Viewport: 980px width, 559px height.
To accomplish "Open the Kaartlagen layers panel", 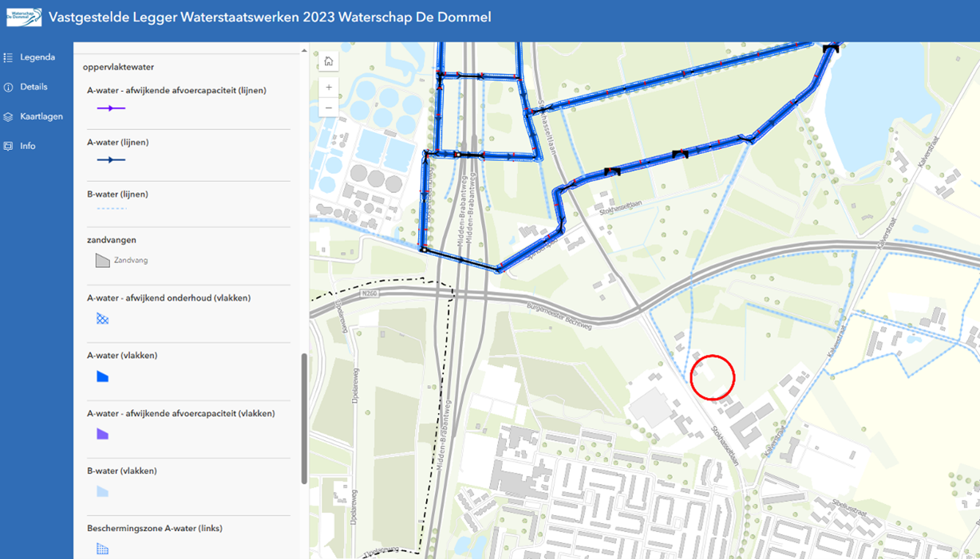I will click(x=33, y=116).
